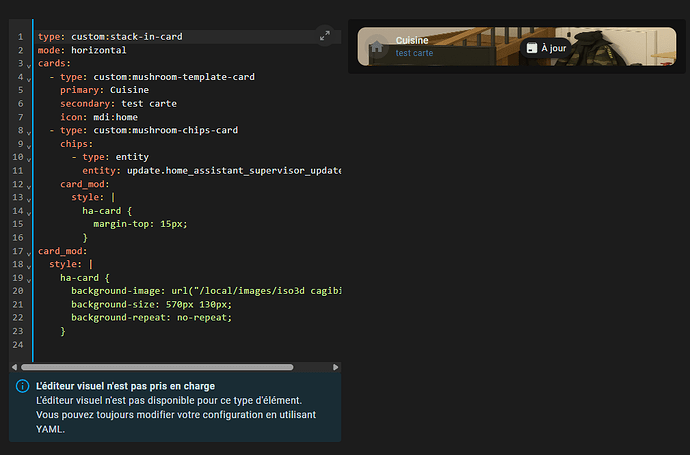Click the home icon on the Cuisine card

pos(376,46)
